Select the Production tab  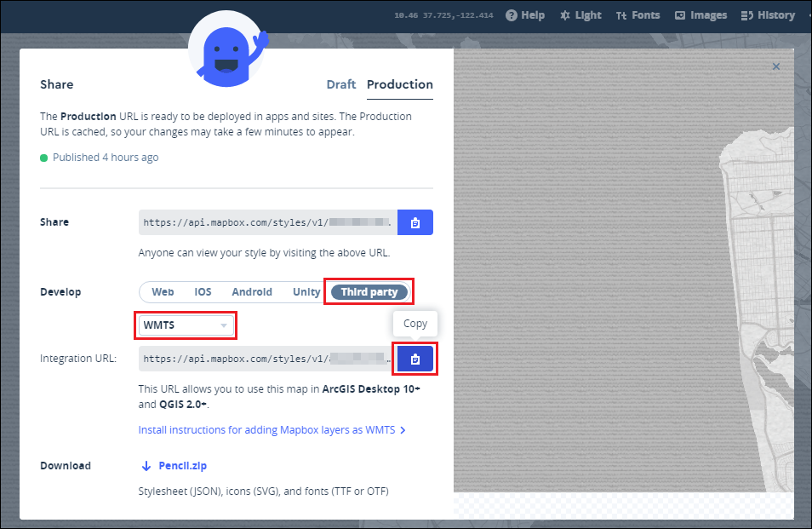(400, 85)
